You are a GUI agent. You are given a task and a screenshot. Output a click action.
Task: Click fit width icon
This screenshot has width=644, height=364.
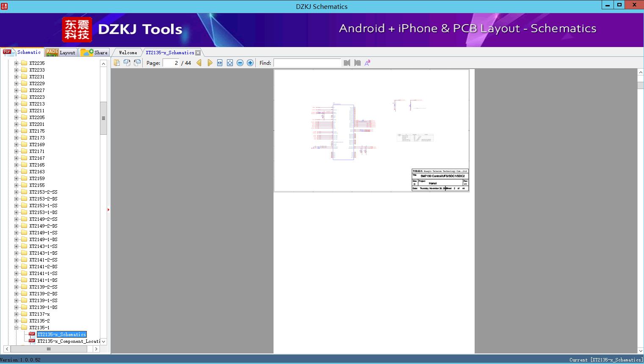(x=220, y=63)
